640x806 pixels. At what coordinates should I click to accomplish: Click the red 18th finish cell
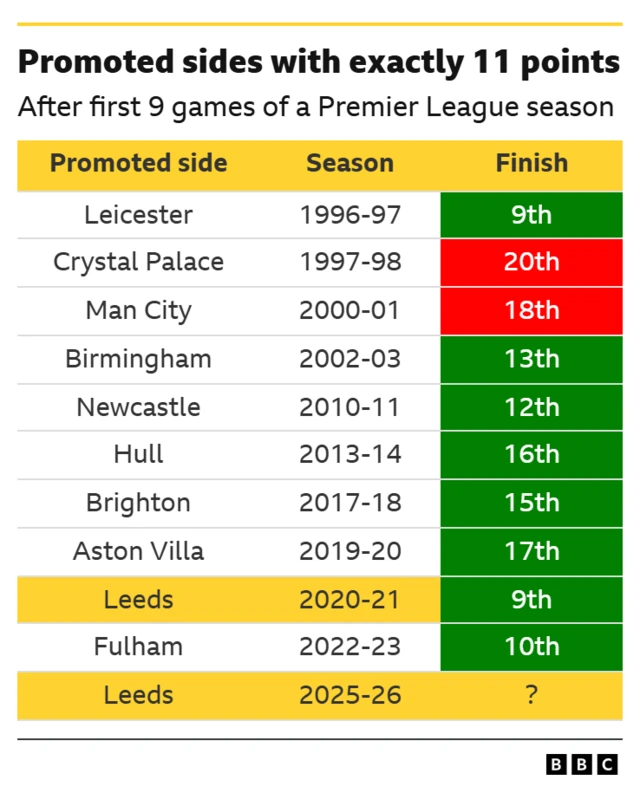pyautogui.click(x=531, y=310)
